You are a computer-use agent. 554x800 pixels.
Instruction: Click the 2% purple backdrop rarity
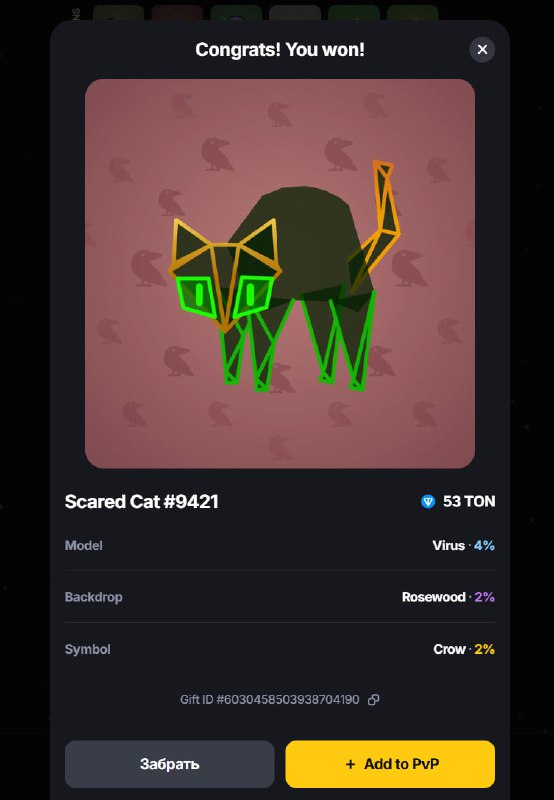tap(485, 597)
